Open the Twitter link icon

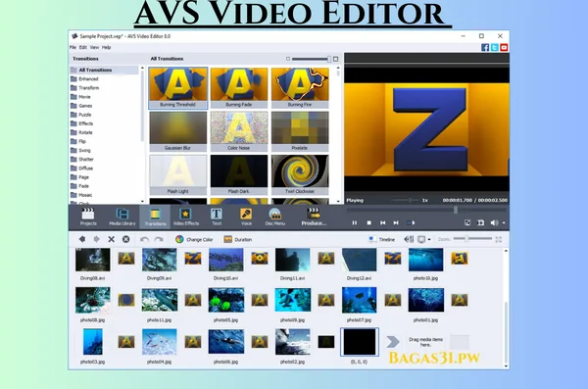tap(495, 47)
